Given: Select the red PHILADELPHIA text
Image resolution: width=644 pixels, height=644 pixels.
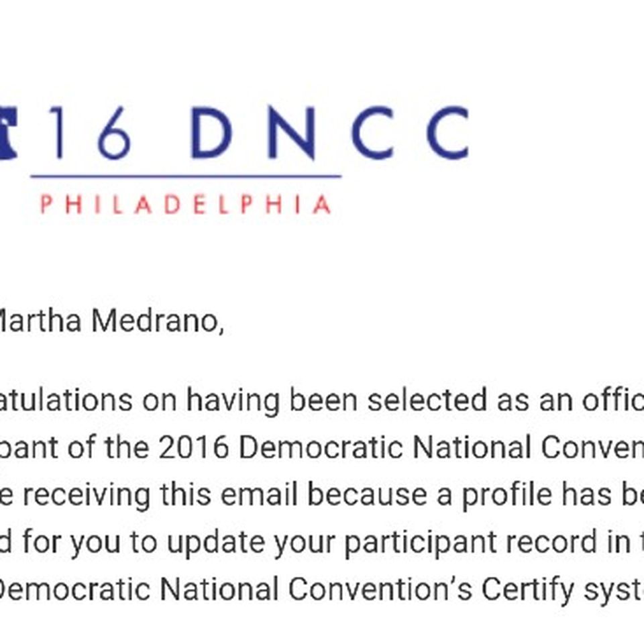Looking at the screenshot, I should (186, 204).
